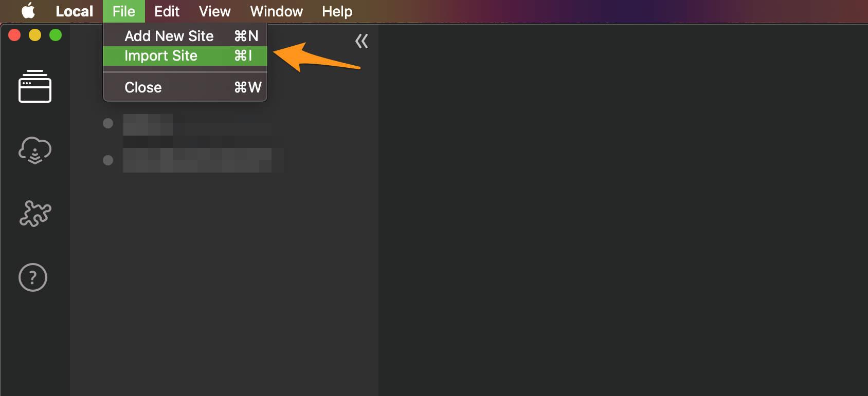
Task: Open the Edit menu
Action: coord(167,11)
